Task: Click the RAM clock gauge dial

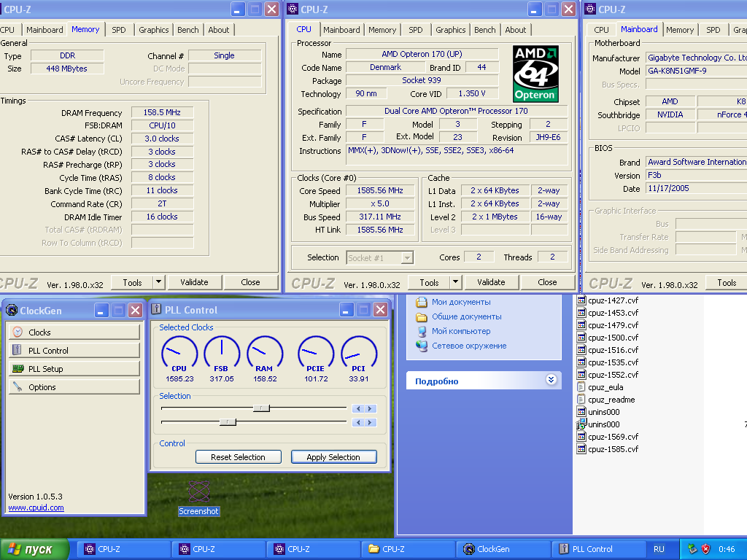Action: pyautogui.click(x=265, y=354)
